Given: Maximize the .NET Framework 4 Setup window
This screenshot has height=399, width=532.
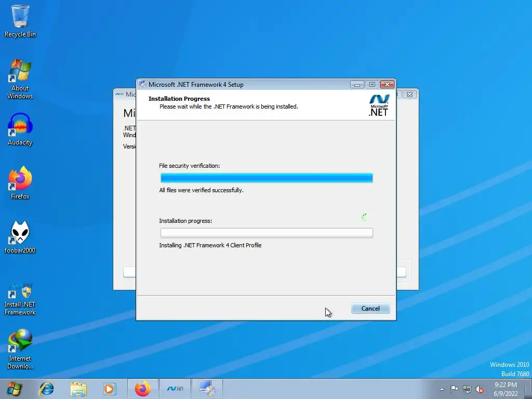Looking at the screenshot, I should tap(372, 84).
